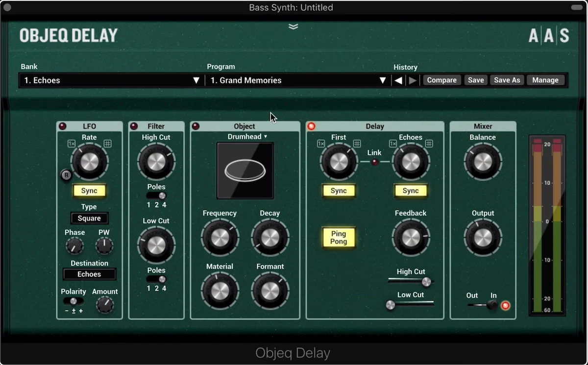Switch the Low Cut Poles selector
The image size is (588, 365).
click(156, 279)
